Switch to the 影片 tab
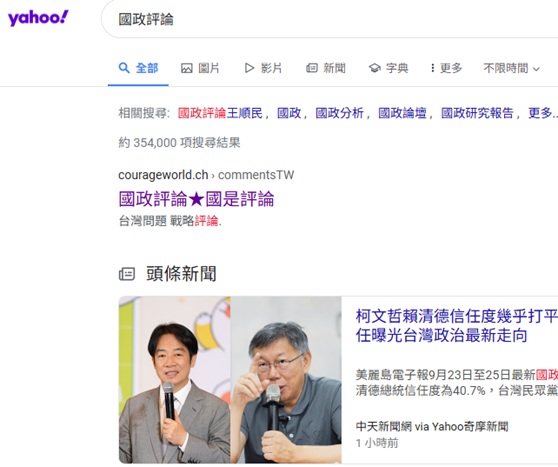Image resolution: width=558 pixels, height=467 pixels. point(263,68)
